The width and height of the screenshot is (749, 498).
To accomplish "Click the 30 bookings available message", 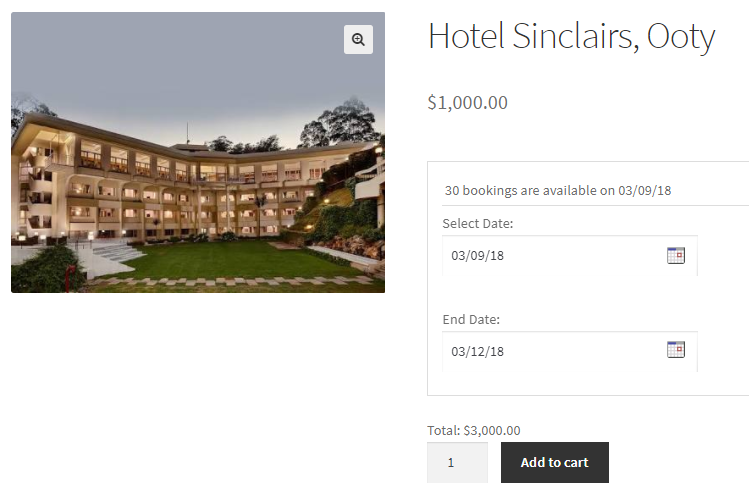I will point(530,190).
